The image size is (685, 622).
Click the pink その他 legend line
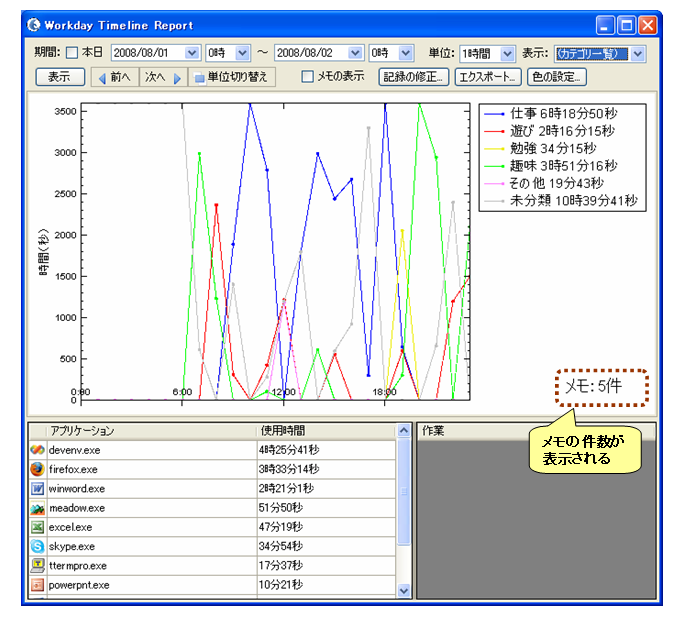pyautogui.click(x=494, y=183)
